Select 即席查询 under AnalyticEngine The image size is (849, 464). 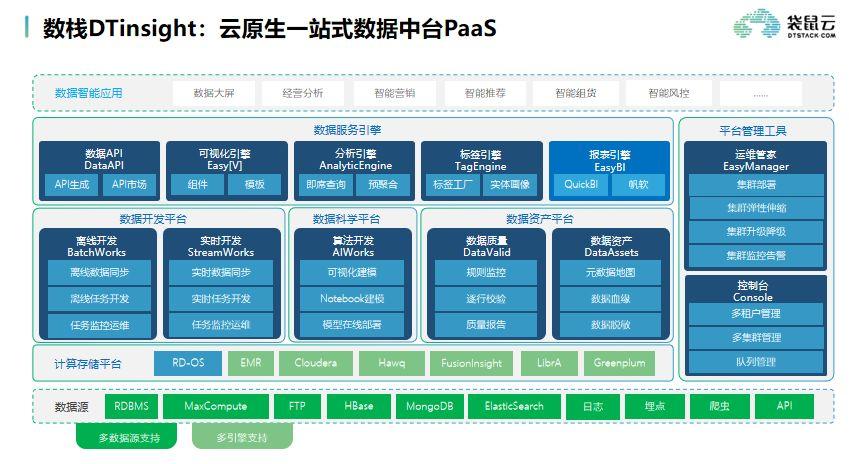[x=326, y=185]
